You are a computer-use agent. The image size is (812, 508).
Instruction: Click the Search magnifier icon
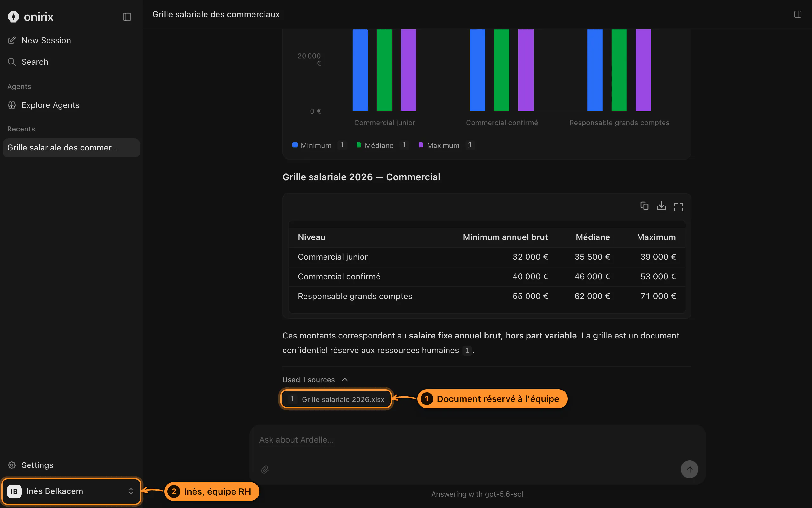12,62
